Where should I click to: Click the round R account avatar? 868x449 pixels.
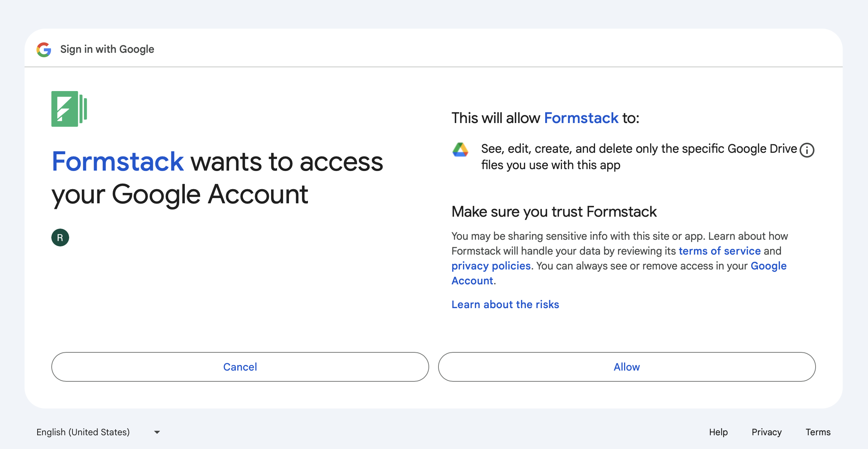pyautogui.click(x=60, y=238)
